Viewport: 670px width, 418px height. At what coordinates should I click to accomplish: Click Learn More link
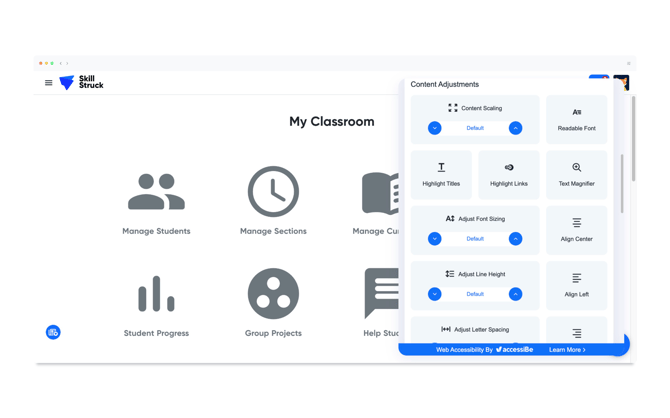pos(567,350)
